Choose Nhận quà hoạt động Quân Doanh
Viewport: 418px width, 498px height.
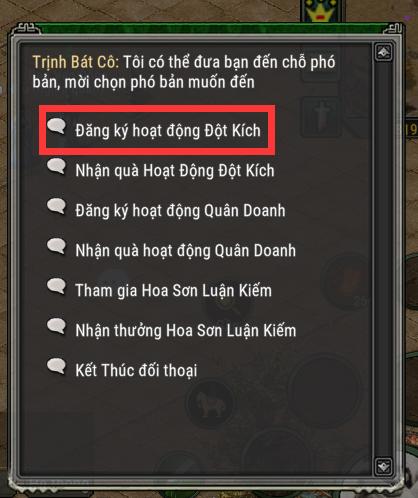(185, 251)
